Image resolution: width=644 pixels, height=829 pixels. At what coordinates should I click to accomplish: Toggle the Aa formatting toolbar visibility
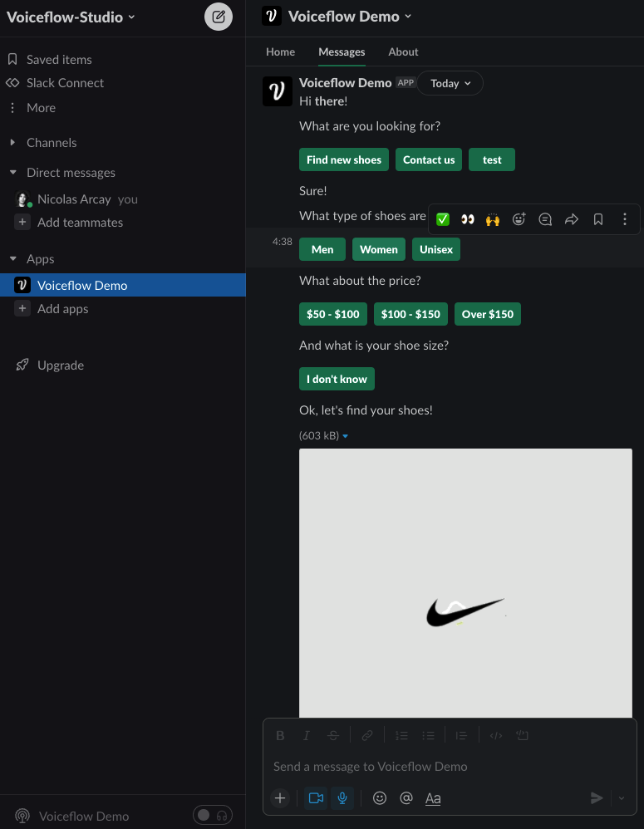coord(432,798)
